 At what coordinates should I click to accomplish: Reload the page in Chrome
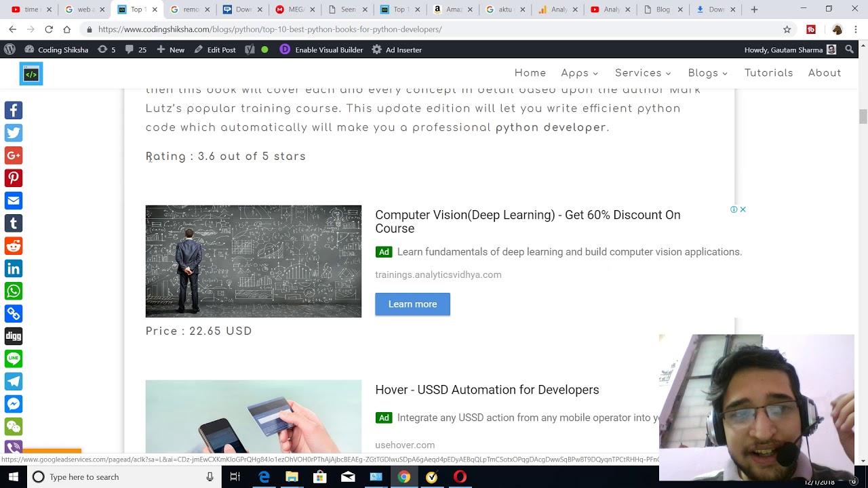[49, 30]
